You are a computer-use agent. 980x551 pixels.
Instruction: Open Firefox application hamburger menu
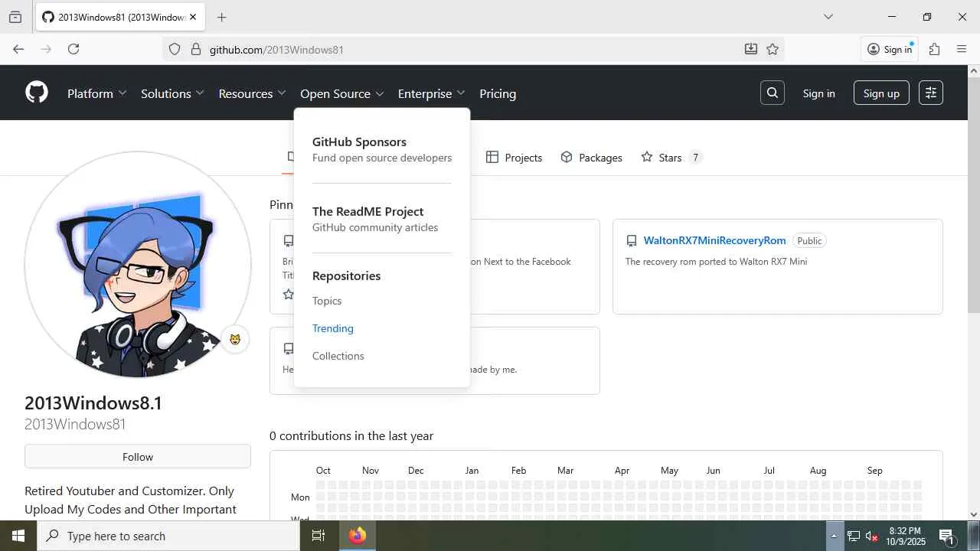962,49
